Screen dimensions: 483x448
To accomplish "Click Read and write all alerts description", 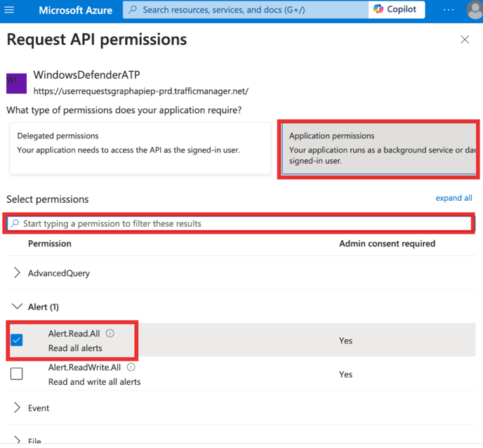I will click(94, 382).
